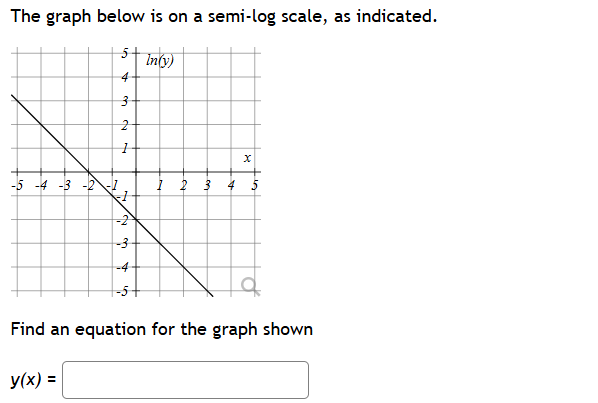Click the tick label -4 on vertical axis

pyautogui.click(x=122, y=267)
